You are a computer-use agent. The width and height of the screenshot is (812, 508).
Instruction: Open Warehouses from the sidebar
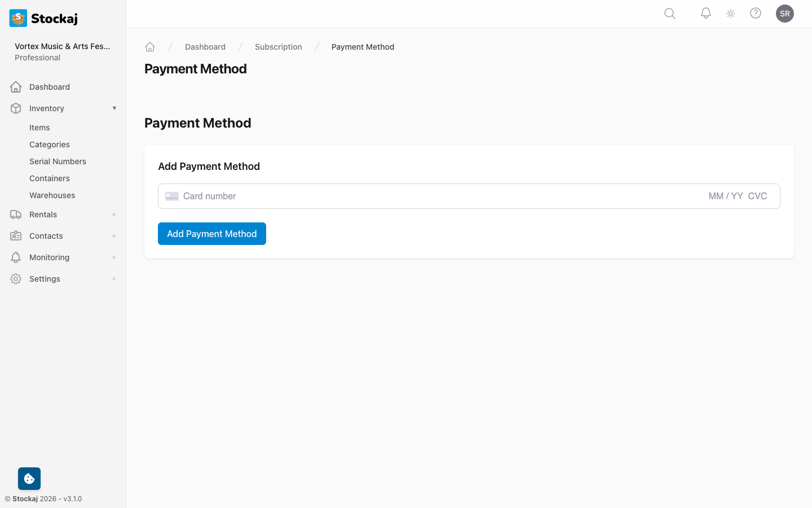pos(52,195)
